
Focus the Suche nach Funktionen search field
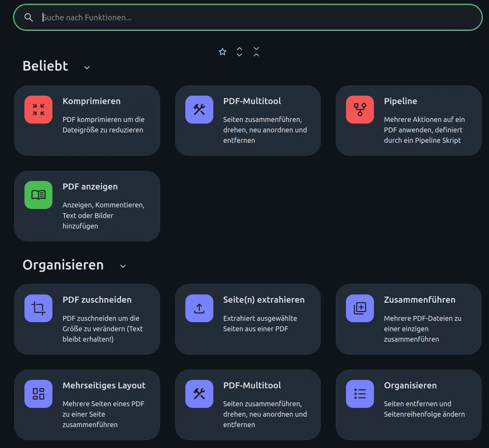248,18
